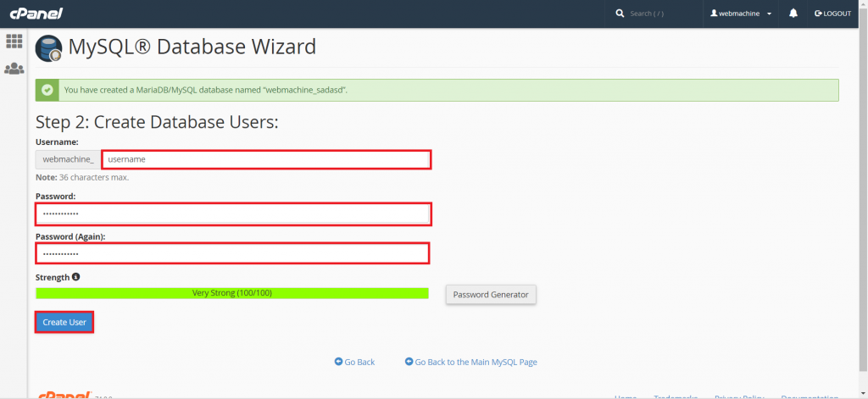Image resolution: width=868 pixels, height=399 pixels.
Task: Go Back to the Main MySQL Page
Action: click(x=471, y=362)
